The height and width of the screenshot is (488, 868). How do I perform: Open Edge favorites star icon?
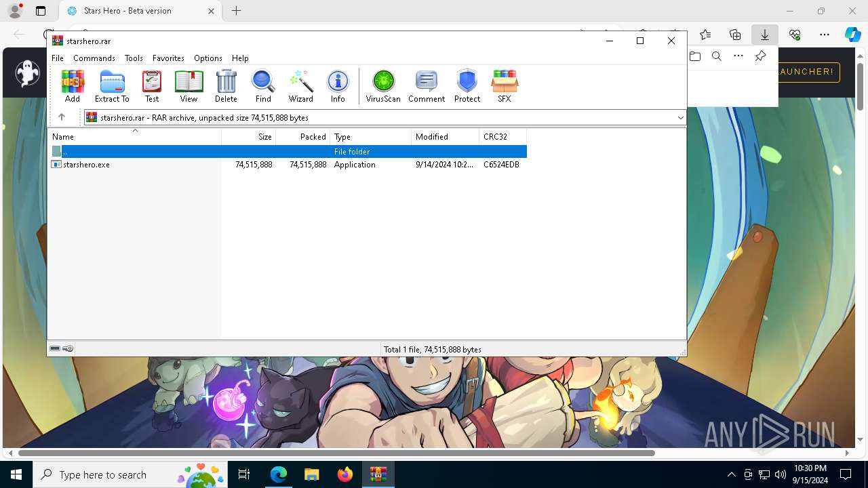(x=705, y=35)
